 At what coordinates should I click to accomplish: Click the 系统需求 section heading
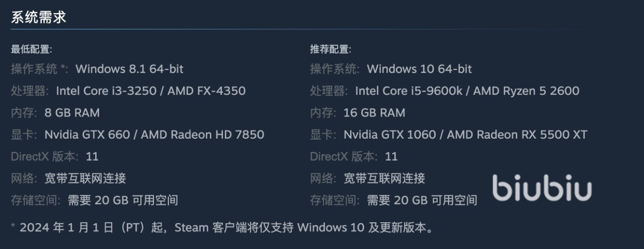[39, 17]
